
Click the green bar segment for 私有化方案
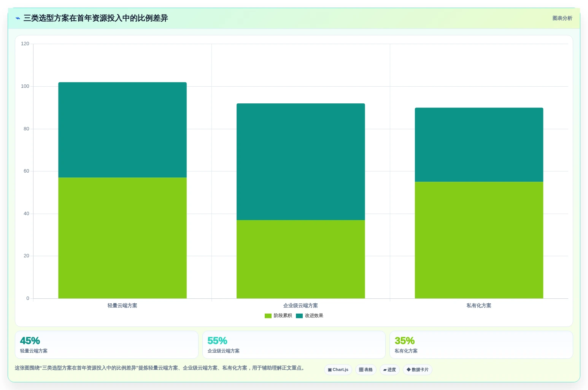(x=479, y=240)
